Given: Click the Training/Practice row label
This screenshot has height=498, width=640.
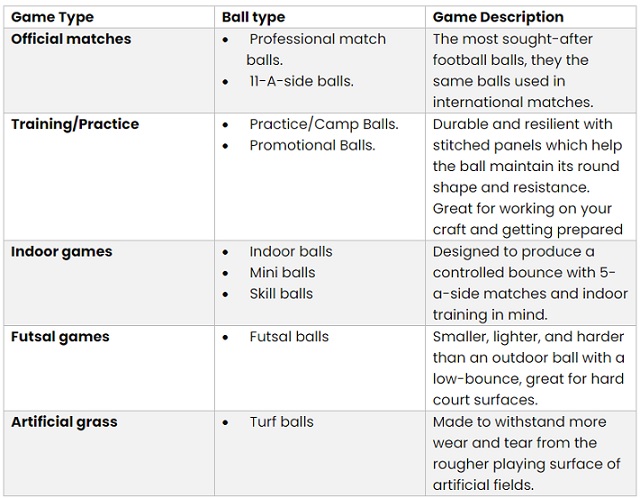Looking at the screenshot, I should (75, 124).
